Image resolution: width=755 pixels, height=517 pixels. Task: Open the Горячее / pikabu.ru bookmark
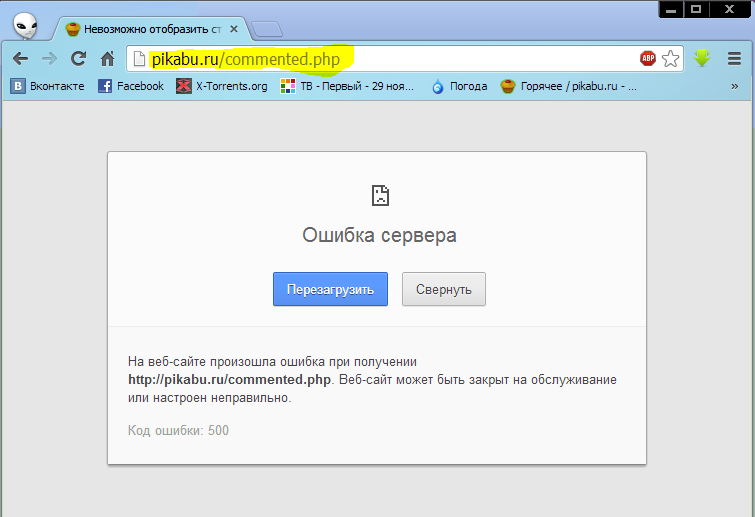coord(568,86)
